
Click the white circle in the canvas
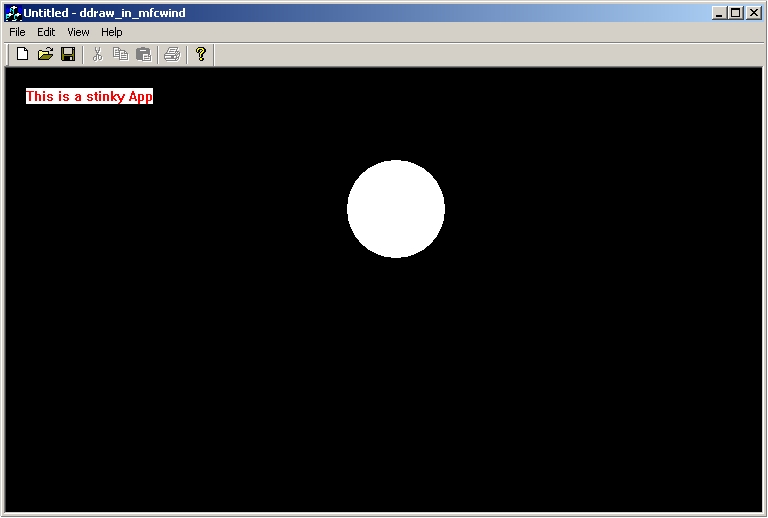(x=396, y=209)
